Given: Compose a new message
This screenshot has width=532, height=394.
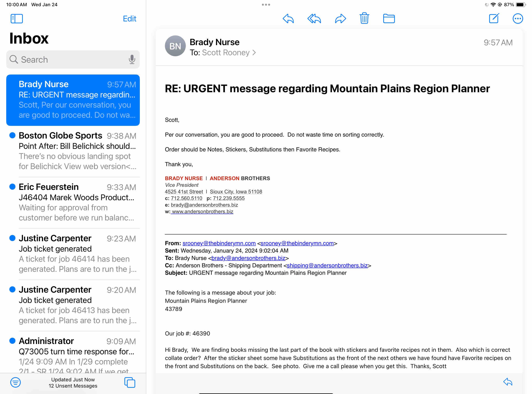Looking at the screenshot, I should (x=494, y=18).
